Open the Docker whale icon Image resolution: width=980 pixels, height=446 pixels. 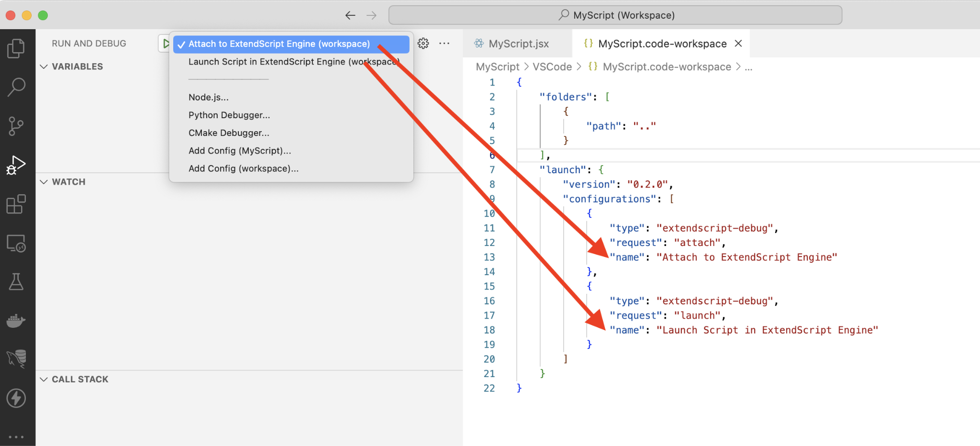[x=16, y=321]
